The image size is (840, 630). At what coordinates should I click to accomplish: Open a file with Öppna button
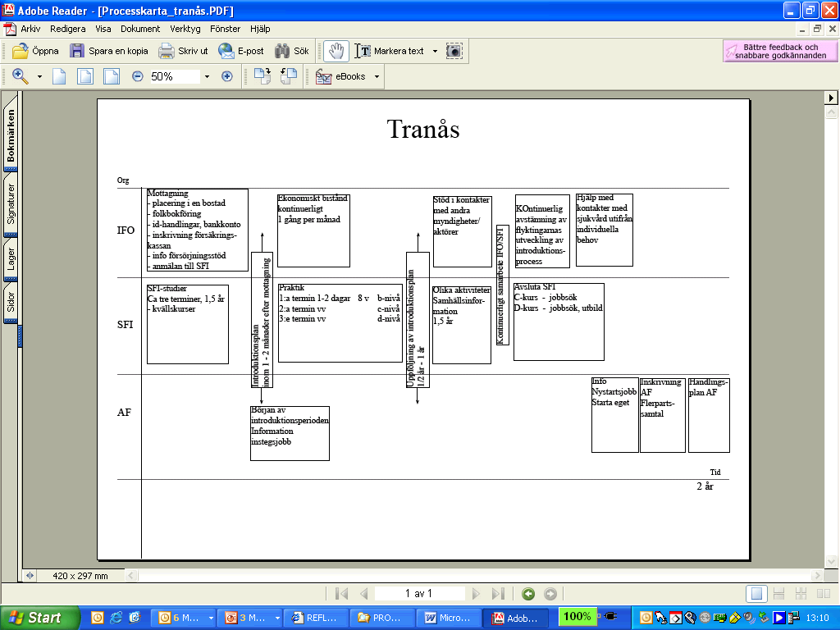click(x=35, y=51)
